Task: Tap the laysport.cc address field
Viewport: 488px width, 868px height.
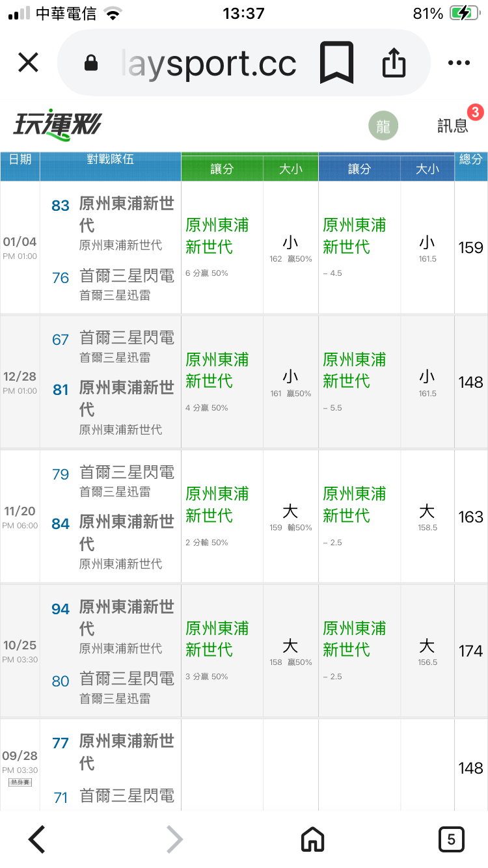Action: (208, 63)
